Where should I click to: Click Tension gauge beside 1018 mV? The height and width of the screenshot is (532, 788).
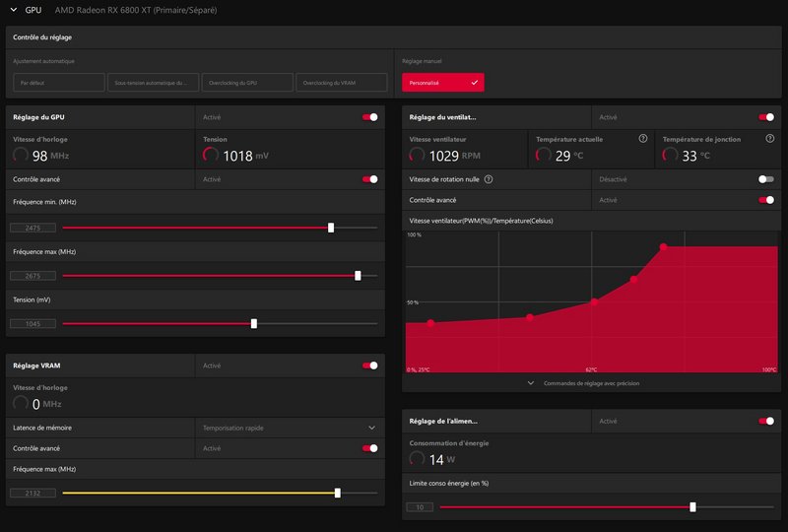(211, 155)
